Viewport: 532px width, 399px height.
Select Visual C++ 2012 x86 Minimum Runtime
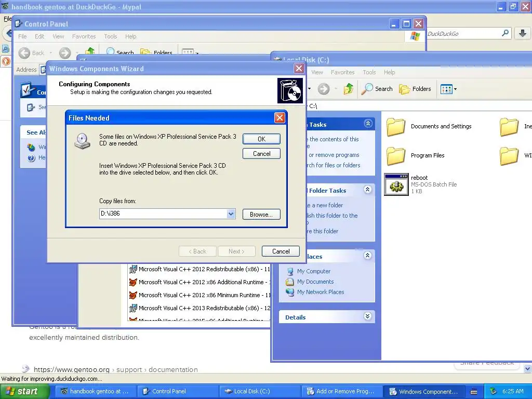199,295
